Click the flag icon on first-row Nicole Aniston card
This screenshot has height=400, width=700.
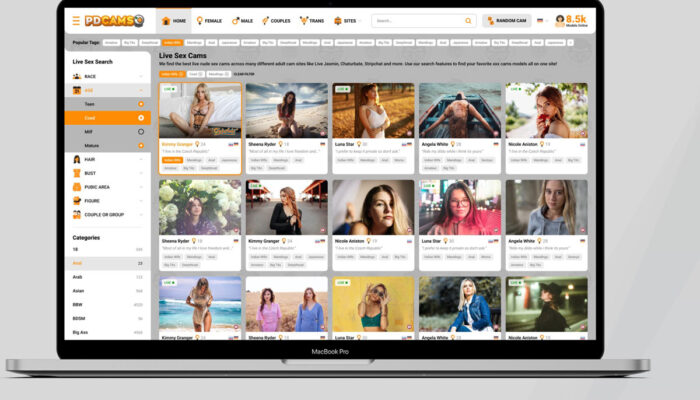583,144
